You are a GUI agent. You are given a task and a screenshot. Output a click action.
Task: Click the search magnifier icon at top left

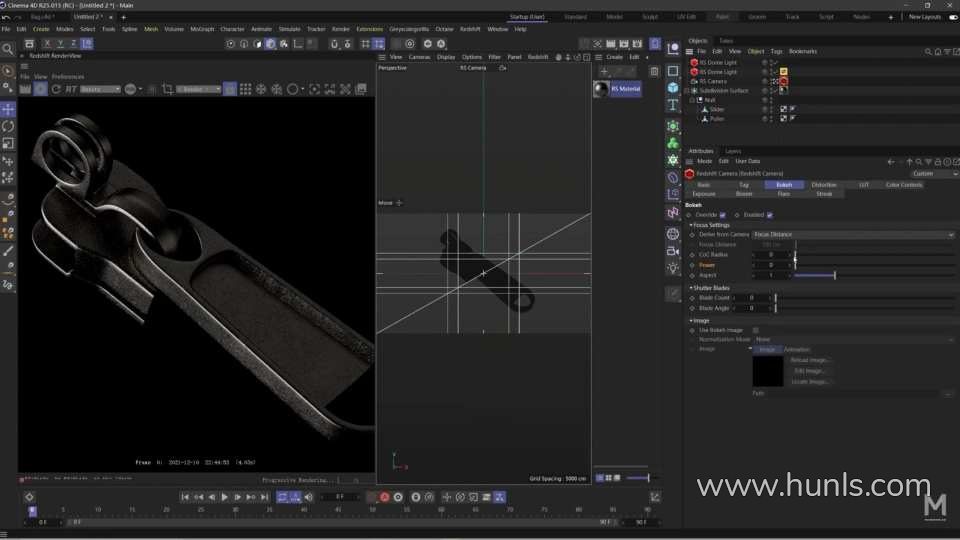tap(8, 48)
